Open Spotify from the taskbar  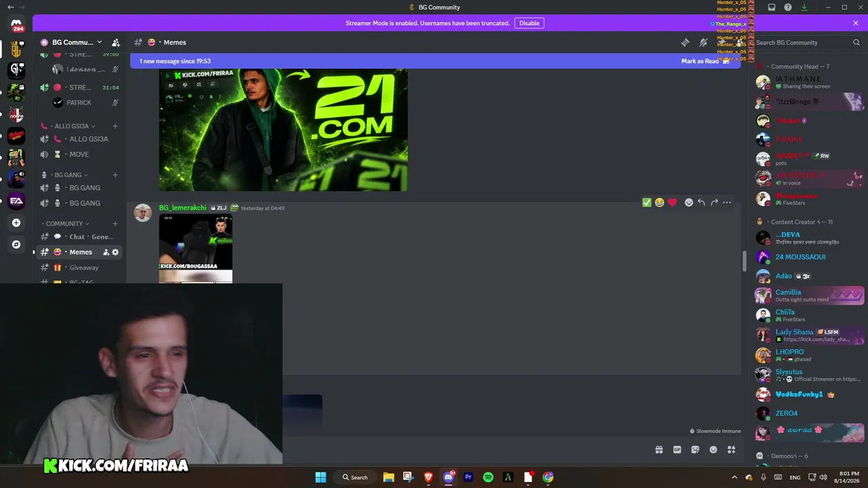pyautogui.click(x=488, y=477)
